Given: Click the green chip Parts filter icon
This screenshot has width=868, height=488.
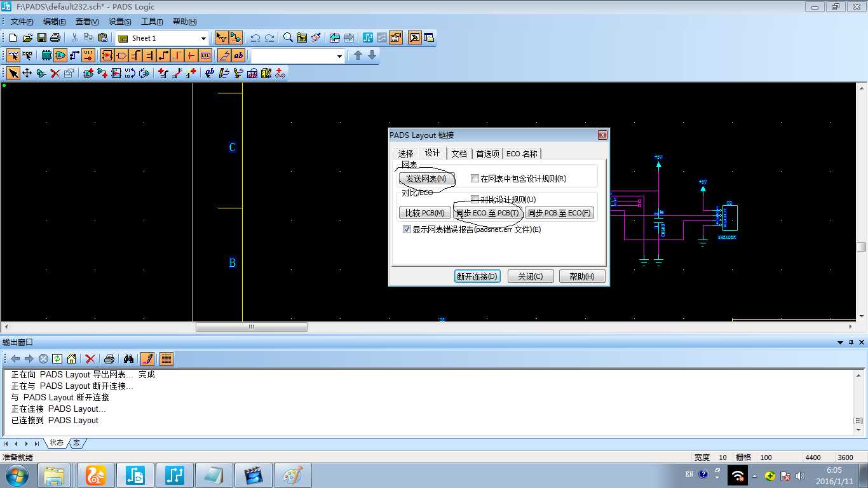Looking at the screenshot, I should point(46,56).
